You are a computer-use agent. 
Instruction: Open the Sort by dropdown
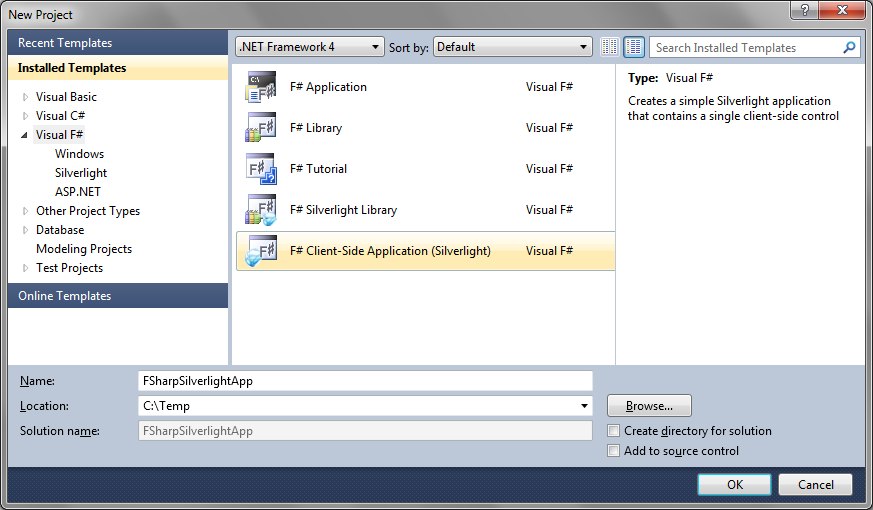coord(512,47)
